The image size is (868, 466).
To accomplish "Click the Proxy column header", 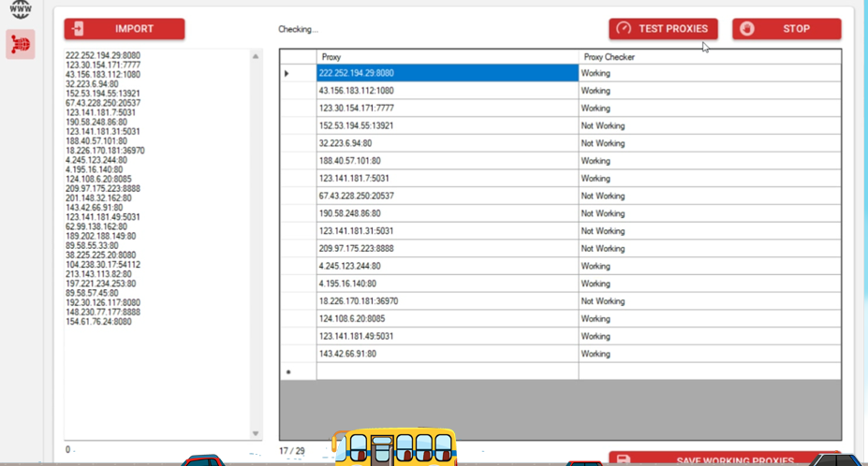I will 448,57.
